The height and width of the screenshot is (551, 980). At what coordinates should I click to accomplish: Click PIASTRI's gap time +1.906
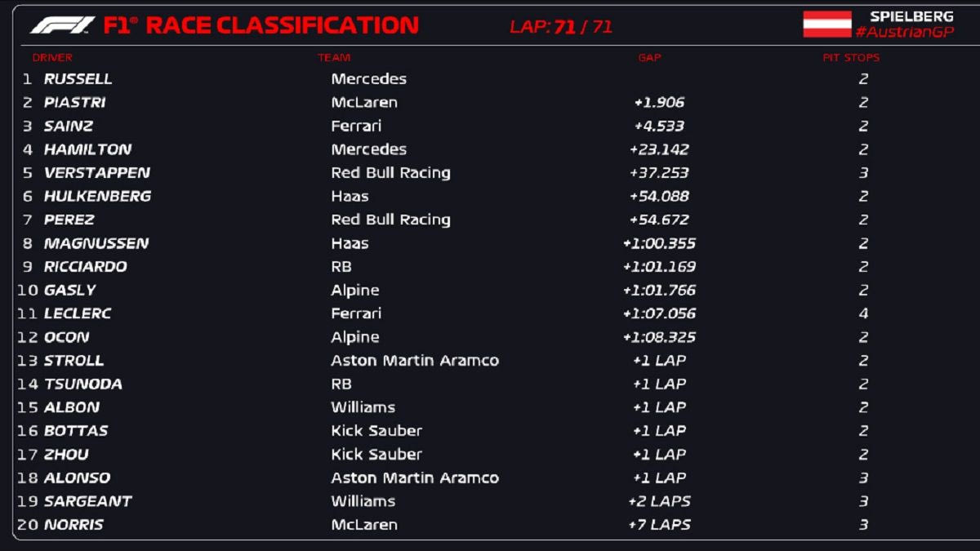[659, 103]
